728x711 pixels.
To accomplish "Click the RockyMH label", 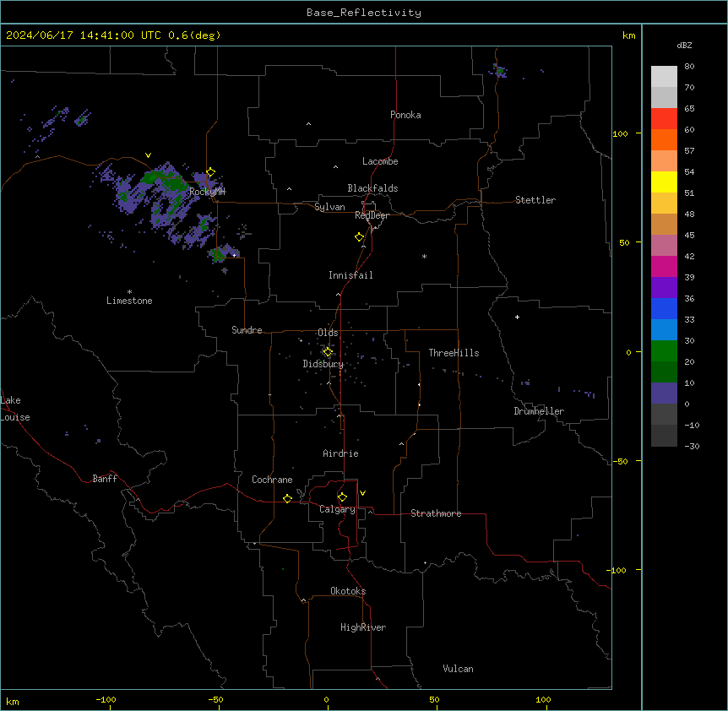I will point(207,192).
